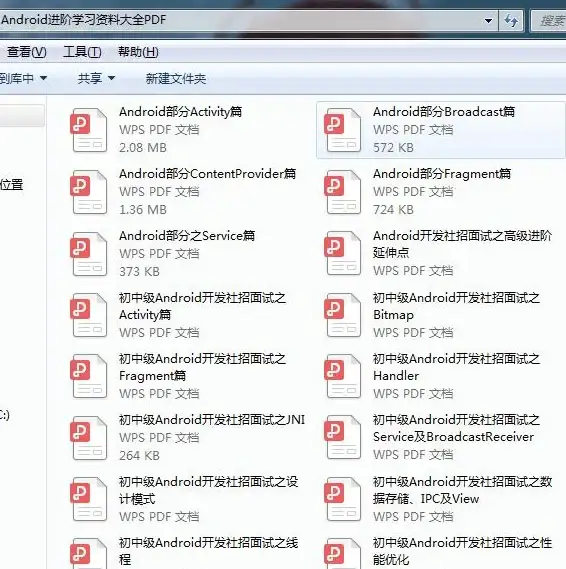Click PDF icon for 数据存储、IPC及View file
The width and height of the screenshot is (566, 569).
(343, 499)
